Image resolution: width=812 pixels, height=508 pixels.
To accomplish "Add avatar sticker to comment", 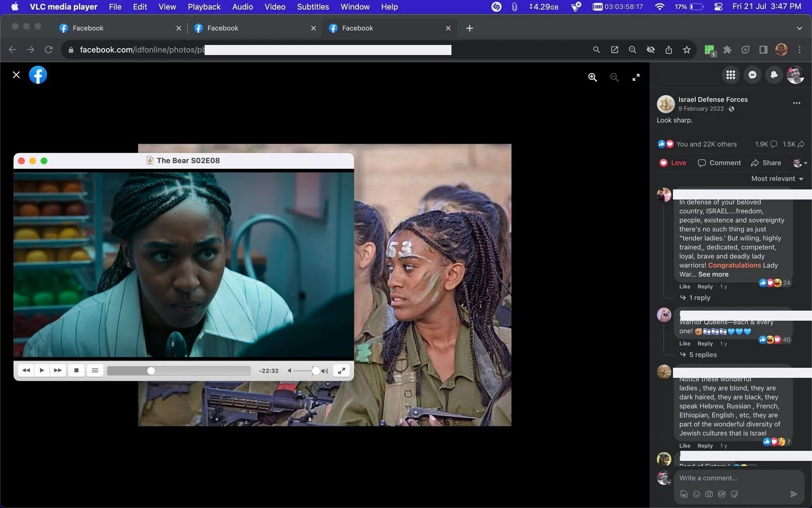I will (684, 494).
